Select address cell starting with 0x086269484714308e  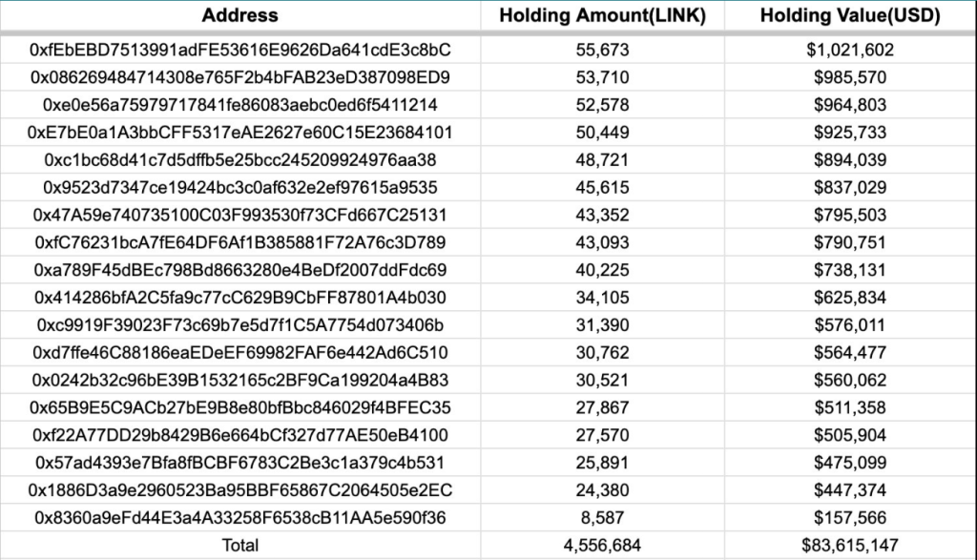pyautogui.click(x=240, y=76)
